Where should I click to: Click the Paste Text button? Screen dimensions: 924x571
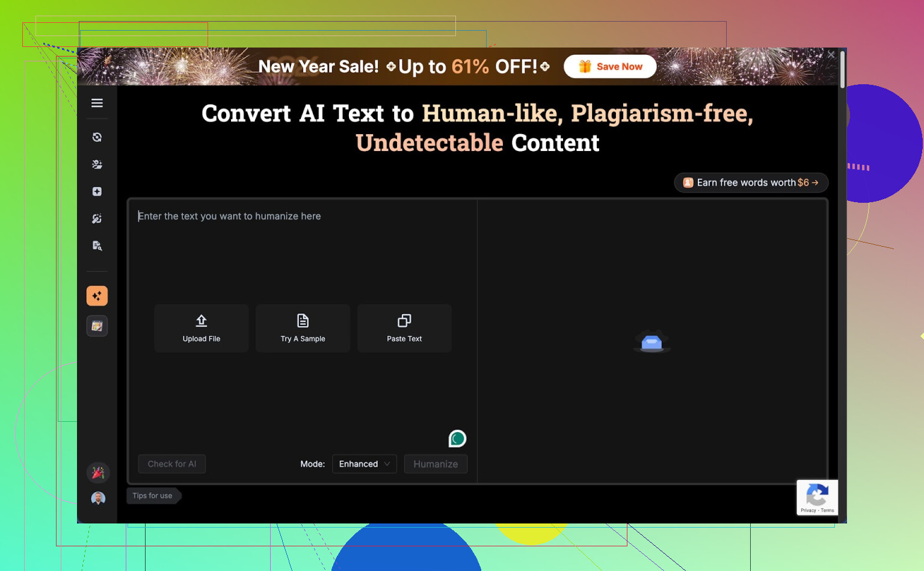pyautogui.click(x=404, y=328)
